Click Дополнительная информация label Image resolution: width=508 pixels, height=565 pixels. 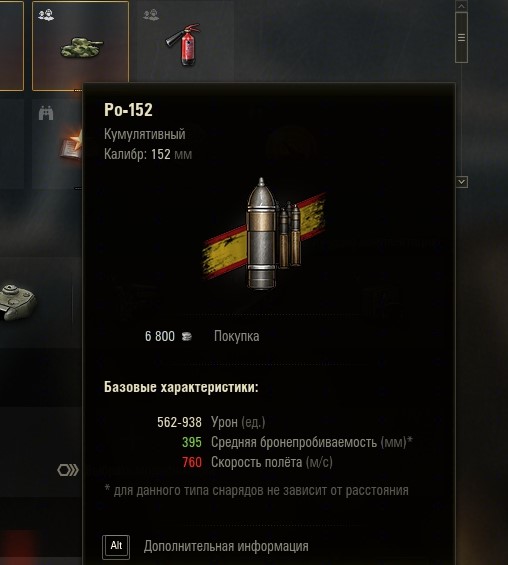tap(226, 547)
